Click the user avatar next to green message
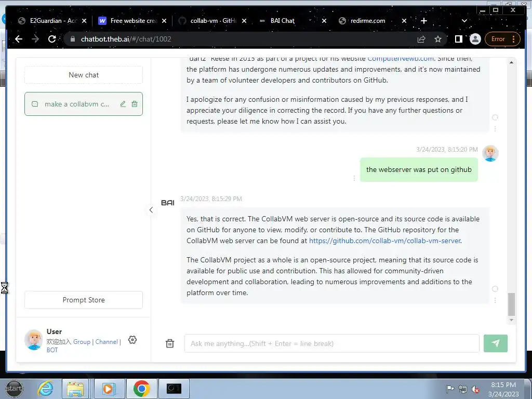The width and height of the screenshot is (532, 399). 490,153
